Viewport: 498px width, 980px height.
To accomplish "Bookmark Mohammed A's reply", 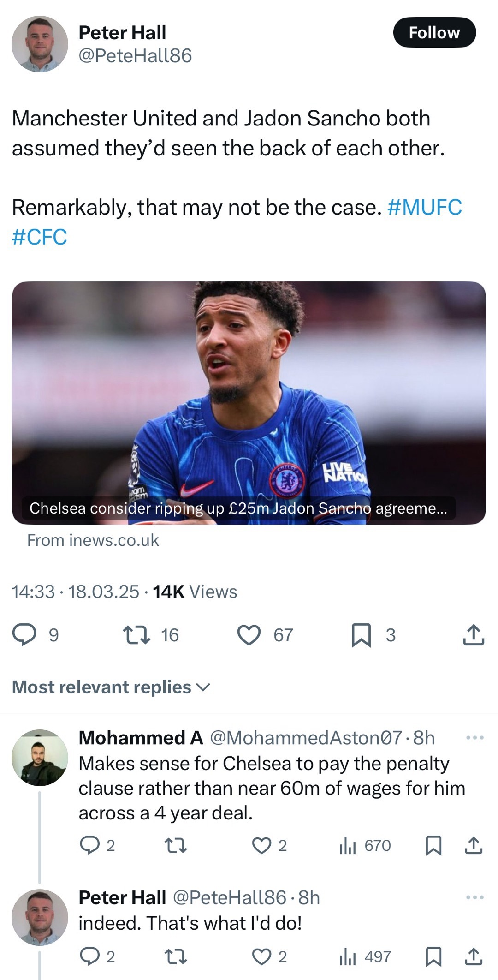I will pos(433,845).
